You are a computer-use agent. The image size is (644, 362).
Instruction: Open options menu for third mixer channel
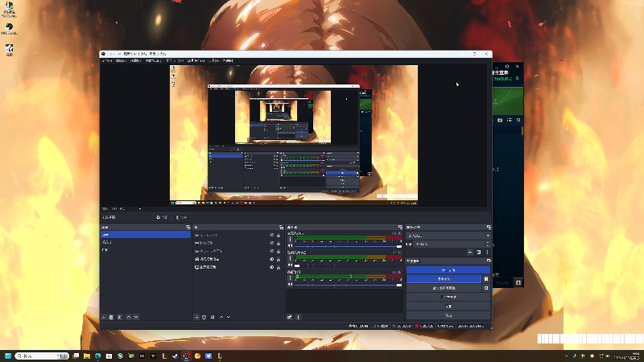291,278
